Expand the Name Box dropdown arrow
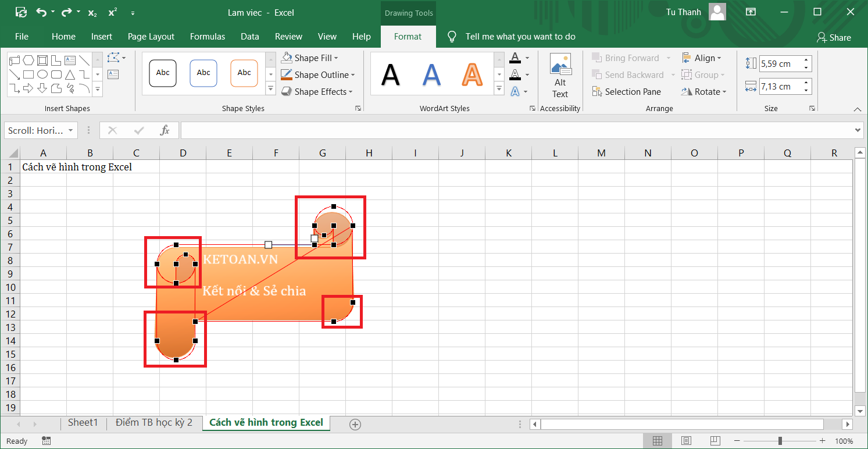868x449 pixels. (70, 130)
